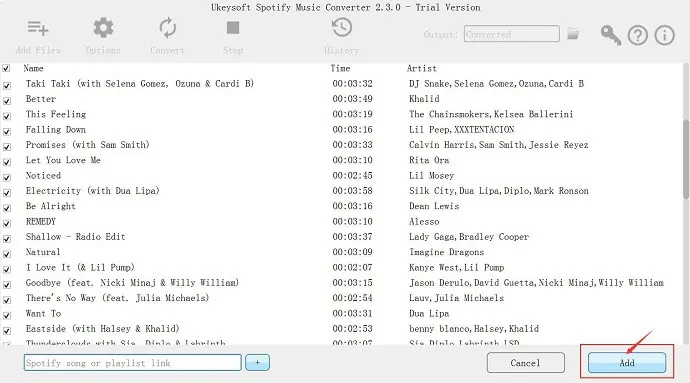This screenshot has height=383, width=690.
Task: Select the song name Noticed
Action: [43, 176]
